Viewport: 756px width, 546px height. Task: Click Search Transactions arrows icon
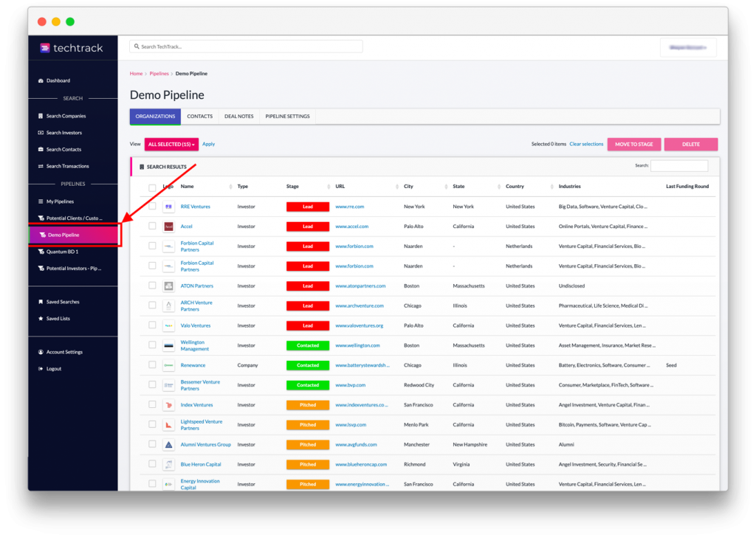pos(41,166)
